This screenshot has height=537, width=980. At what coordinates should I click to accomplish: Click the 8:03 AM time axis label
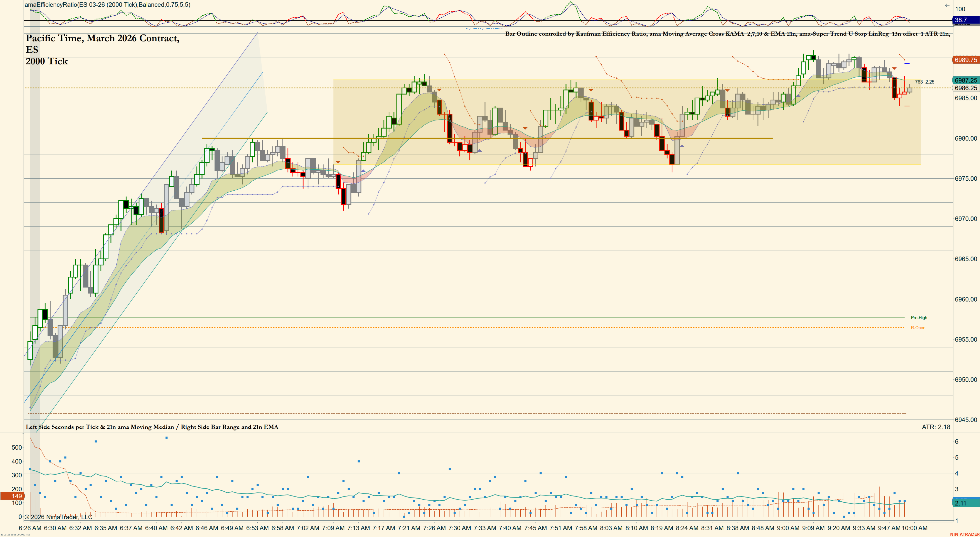click(x=611, y=528)
